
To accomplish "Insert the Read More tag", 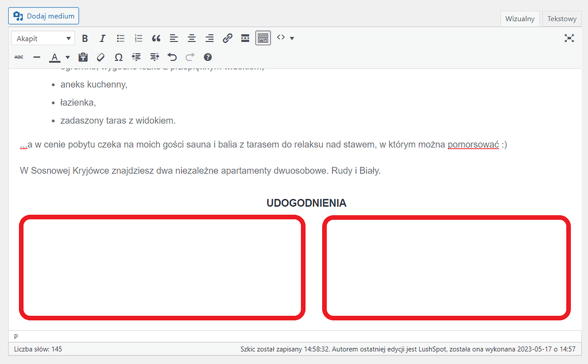I will coord(245,38).
